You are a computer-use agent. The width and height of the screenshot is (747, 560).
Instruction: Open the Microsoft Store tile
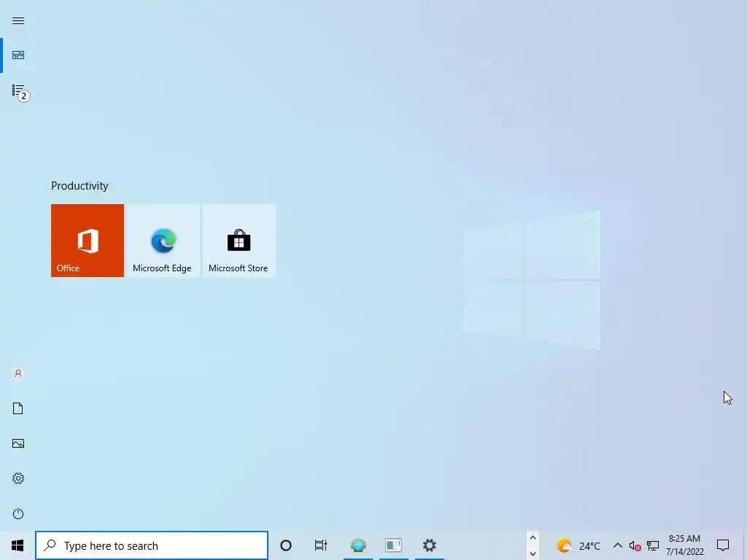pos(239,241)
